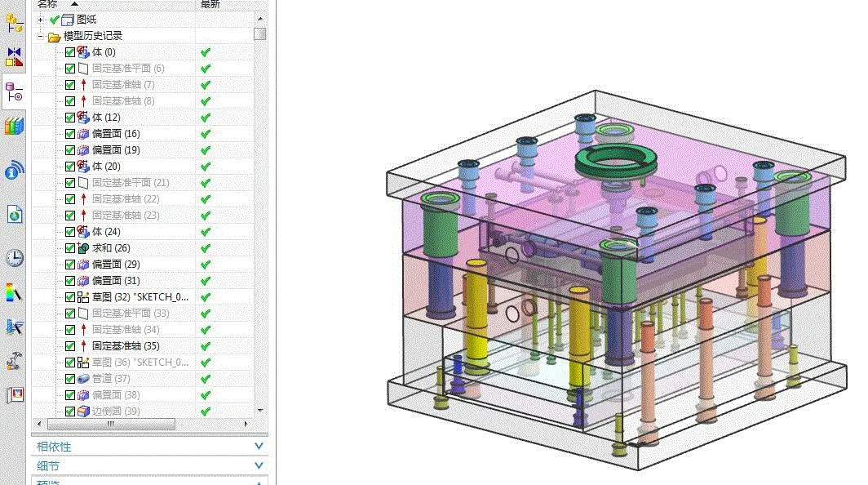This screenshot has height=485, width=868.
Task: Click the drawing sheet icon for 图纸
Action: tap(68, 20)
